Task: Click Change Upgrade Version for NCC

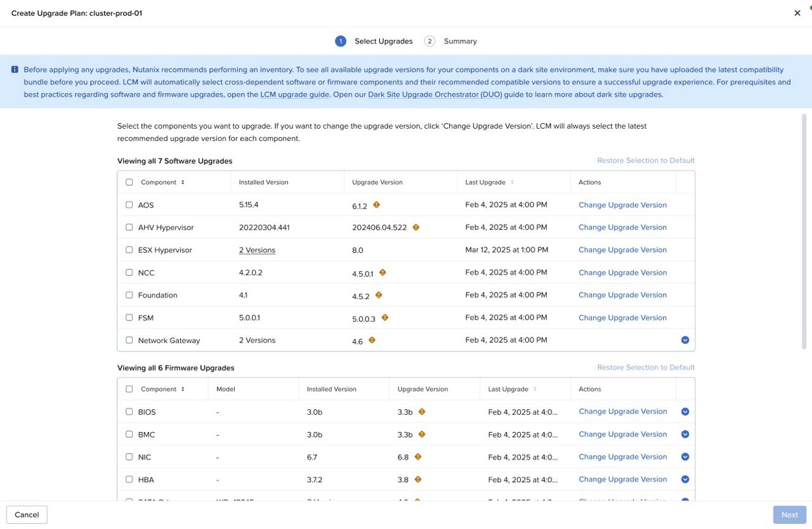Action: (x=622, y=273)
